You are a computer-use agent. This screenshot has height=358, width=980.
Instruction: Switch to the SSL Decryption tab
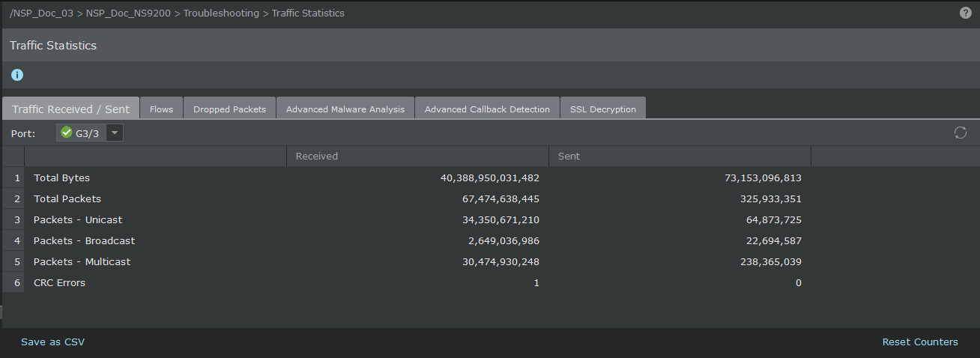603,109
